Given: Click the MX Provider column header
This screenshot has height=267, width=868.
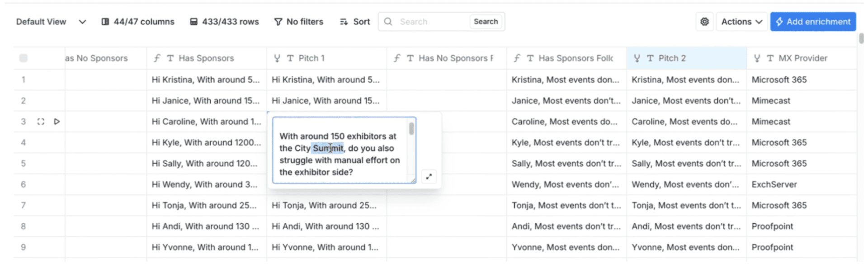Looking at the screenshot, I should pyautogui.click(x=802, y=58).
